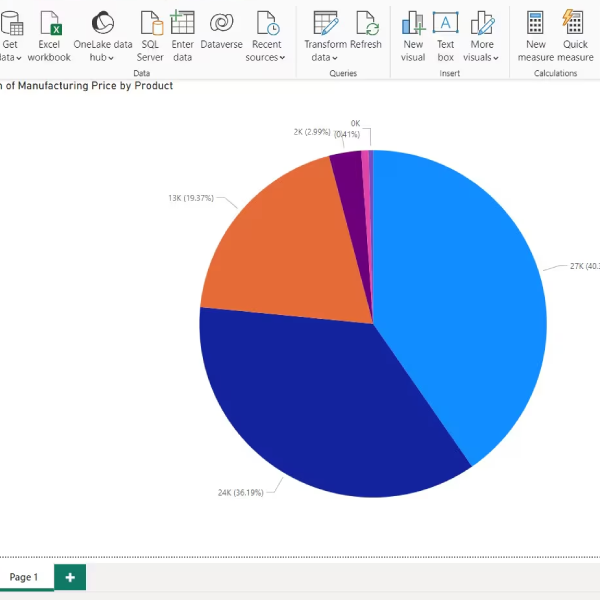Add a new report page
Screen dimensions: 600x600
(x=70, y=577)
